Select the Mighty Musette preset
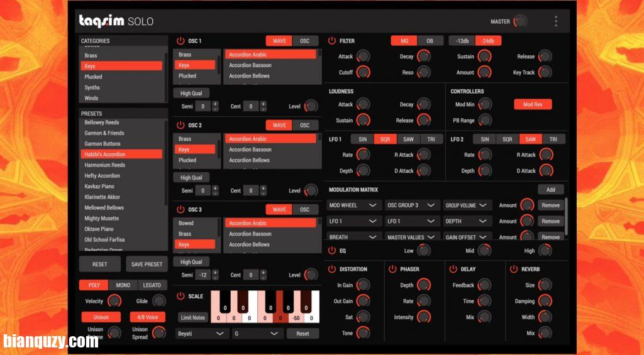Screen dimensions: 644x355 121,218
